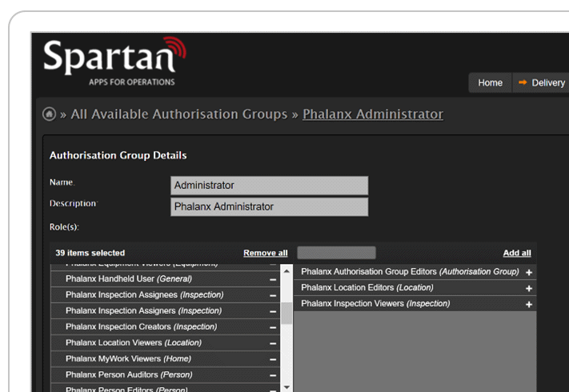Remove Phalanx Location Viewers role minus icon
This screenshot has width=569, height=392.
(x=273, y=343)
